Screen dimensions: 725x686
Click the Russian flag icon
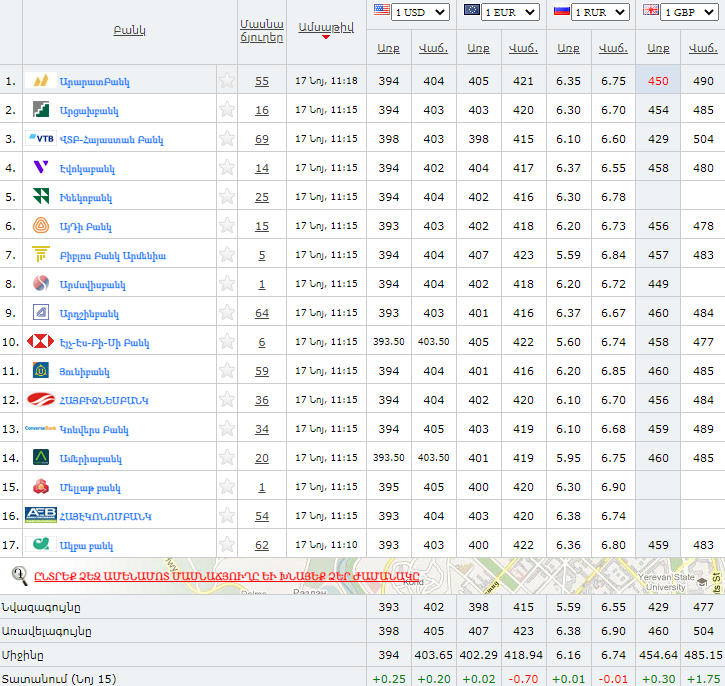click(561, 10)
